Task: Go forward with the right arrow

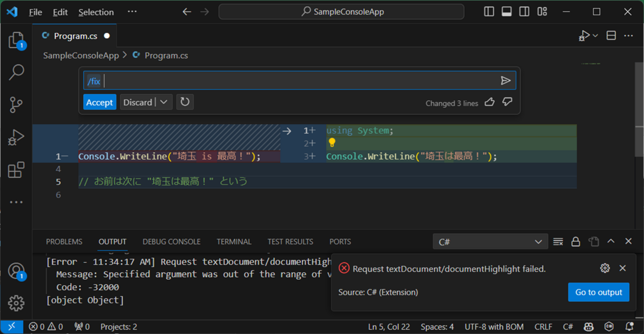Action: [204, 12]
